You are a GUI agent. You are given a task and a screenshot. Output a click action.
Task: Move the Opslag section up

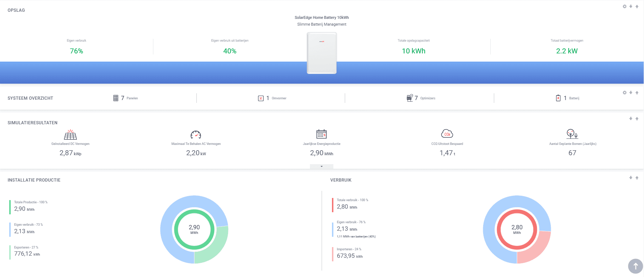pyautogui.click(x=637, y=6)
